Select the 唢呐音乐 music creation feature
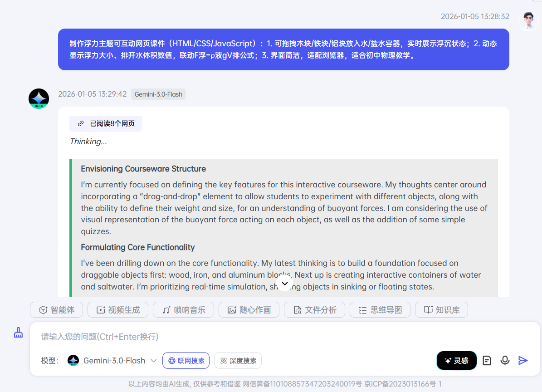Viewport: 542px width, 392px height. 183,309
